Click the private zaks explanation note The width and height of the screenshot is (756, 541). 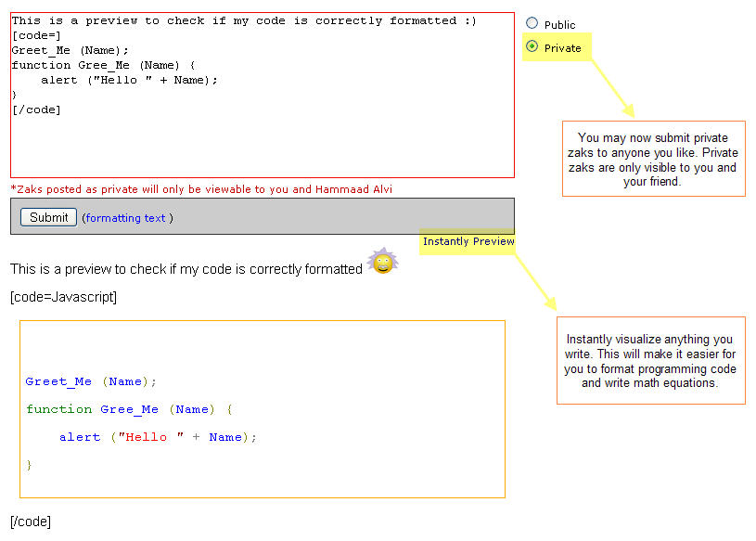pyautogui.click(x=653, y=159)
